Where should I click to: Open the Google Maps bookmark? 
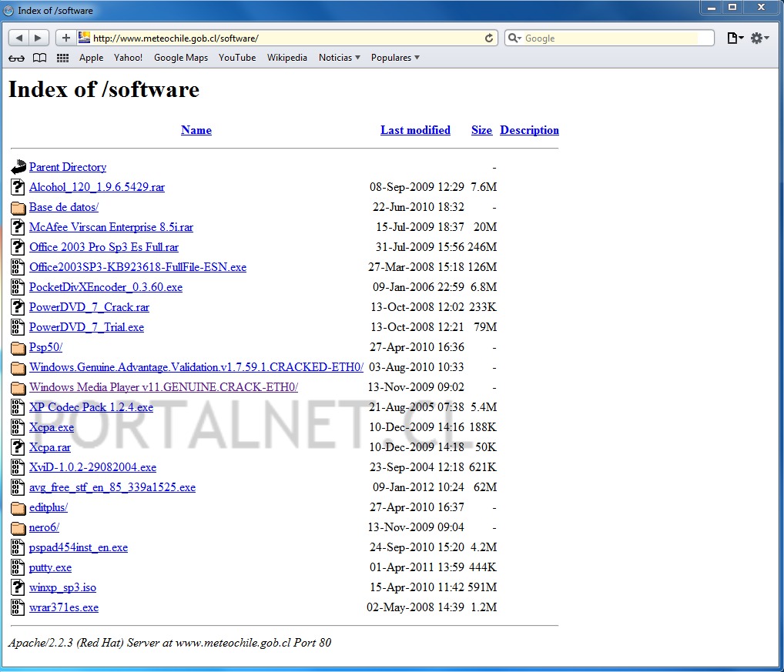coord(180,58)
